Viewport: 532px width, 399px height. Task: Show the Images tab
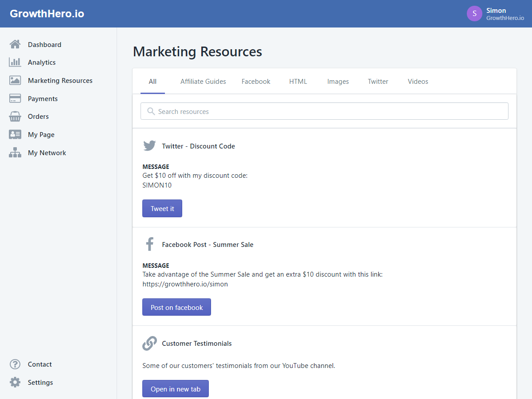point(338,82)
